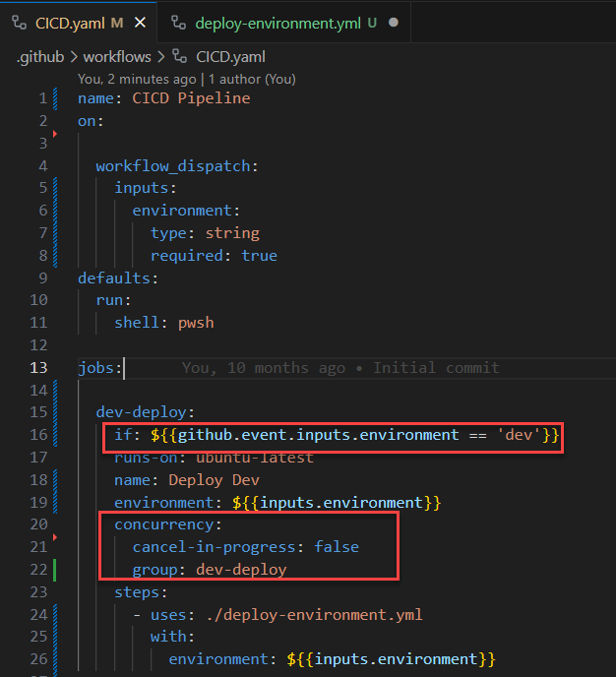Click the file icon on deploy-environment.yml tab
The image size is (616, 677).
coord(178,23)
